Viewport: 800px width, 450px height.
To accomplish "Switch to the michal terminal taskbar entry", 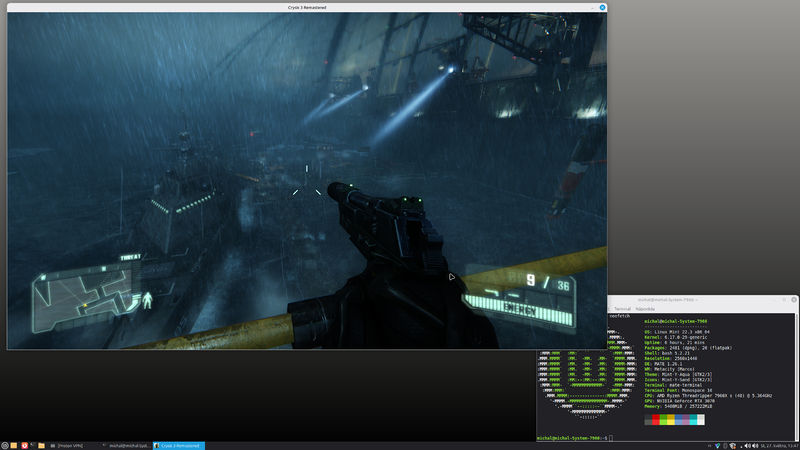I will 127,445.
